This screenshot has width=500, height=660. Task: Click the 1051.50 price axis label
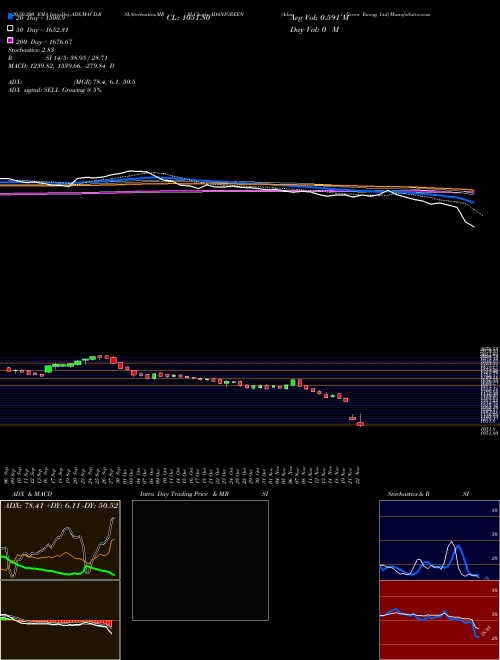coord(489,433)
